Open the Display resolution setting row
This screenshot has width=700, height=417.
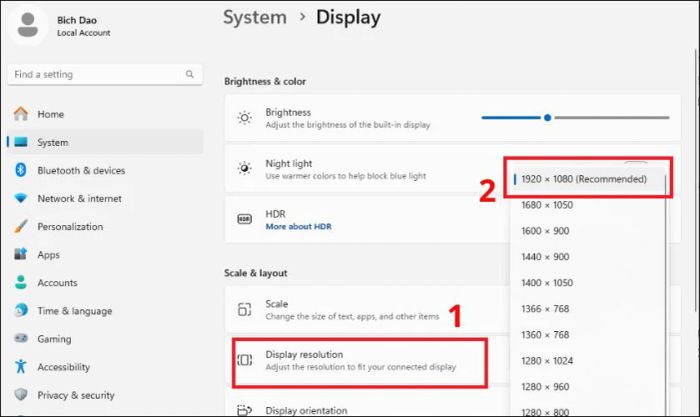coord(367,360)
